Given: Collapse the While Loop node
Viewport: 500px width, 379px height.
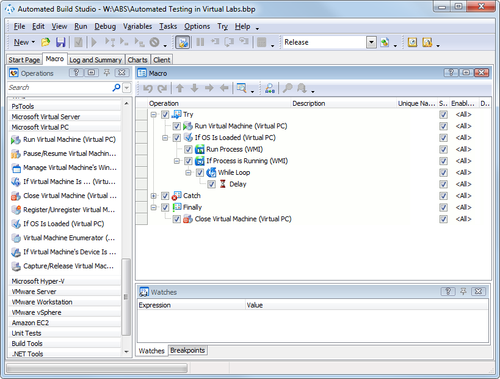Looking at the screenshot, I should tap(188, 173).
